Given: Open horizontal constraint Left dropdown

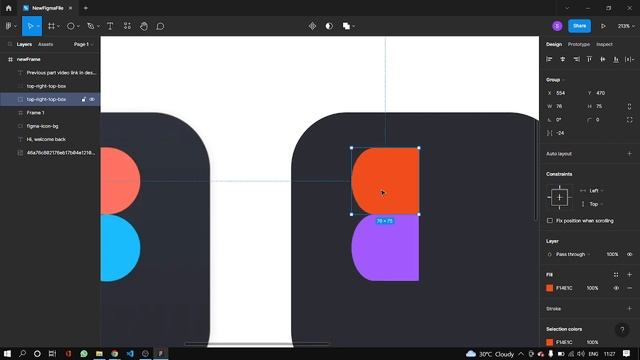Looking at the screenshot, I should [x=596, y=191].
